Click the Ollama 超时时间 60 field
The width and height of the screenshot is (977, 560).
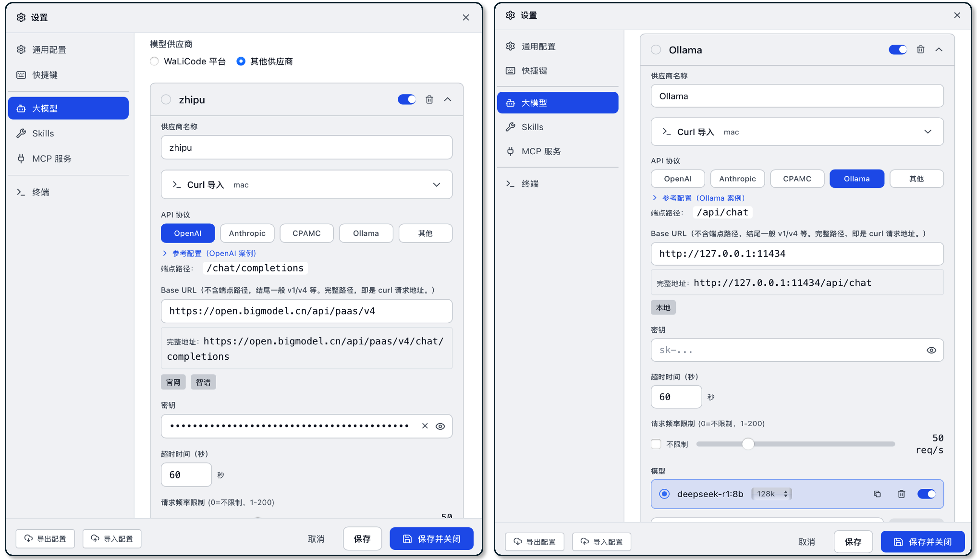tap(676, 397)
